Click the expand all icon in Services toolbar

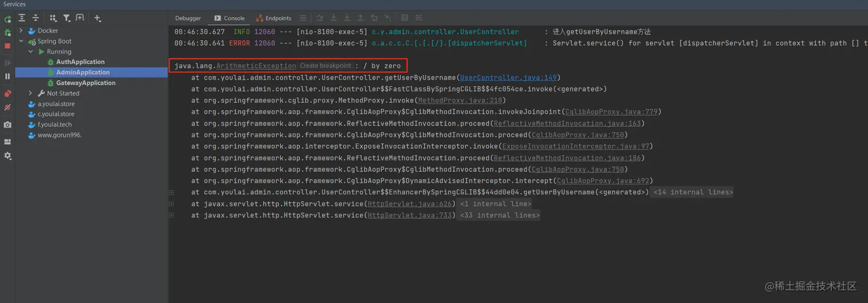pyautogui.click(x=22, y=18)
